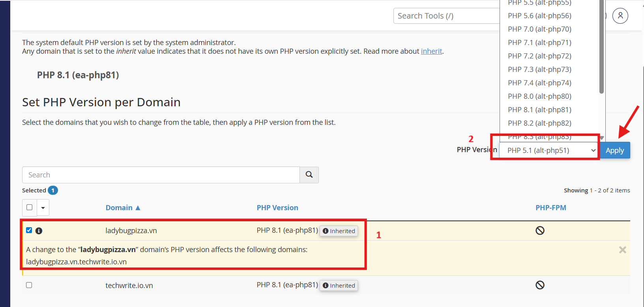Click PHP 8.1 version cell for techwrite.io.vn
The width and height of the screenshot is (644, 307).
pos(287,285)
